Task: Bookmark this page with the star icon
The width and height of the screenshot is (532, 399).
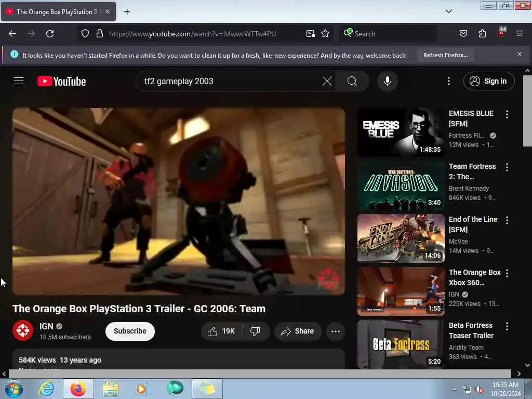Action: 325,34
